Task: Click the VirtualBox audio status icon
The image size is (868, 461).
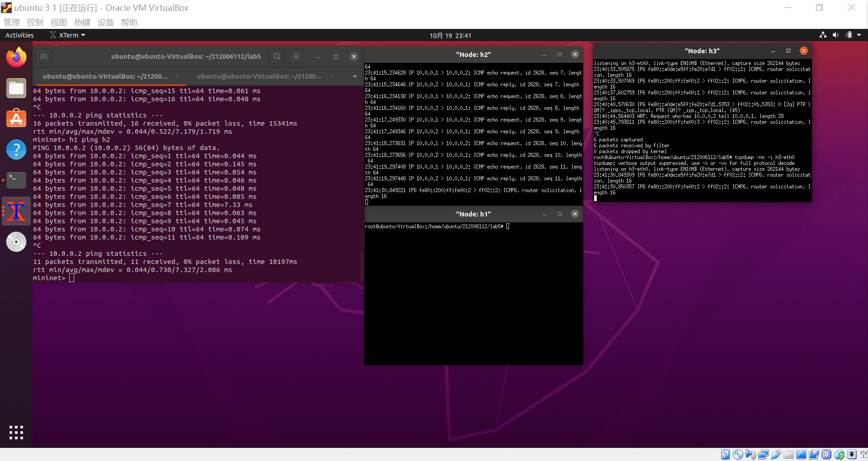Action: [x=750, y=455]
